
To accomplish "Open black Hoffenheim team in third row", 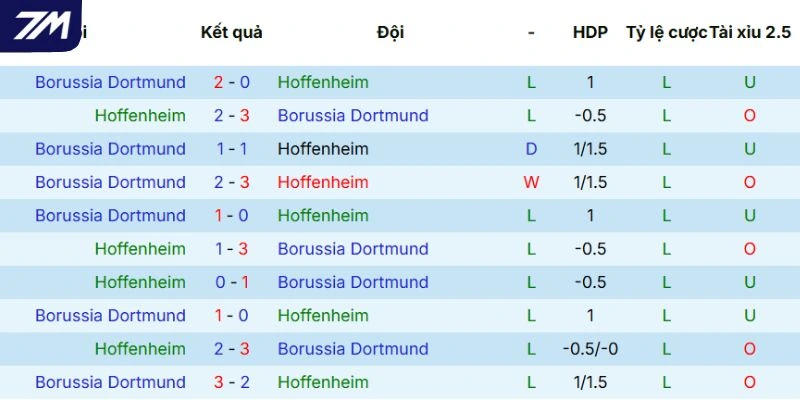I will coord(323,149).
